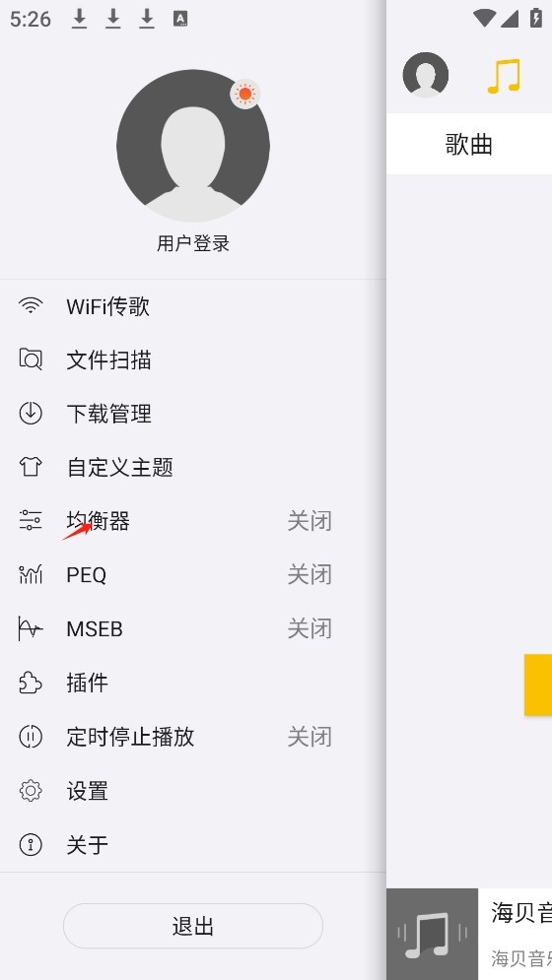Tap the MSEB waveform icon
552x980 pixels.
30,628
